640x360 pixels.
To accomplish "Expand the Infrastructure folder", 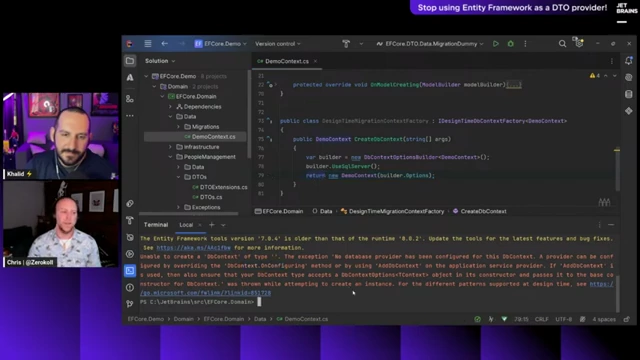I will click(171, 147).
